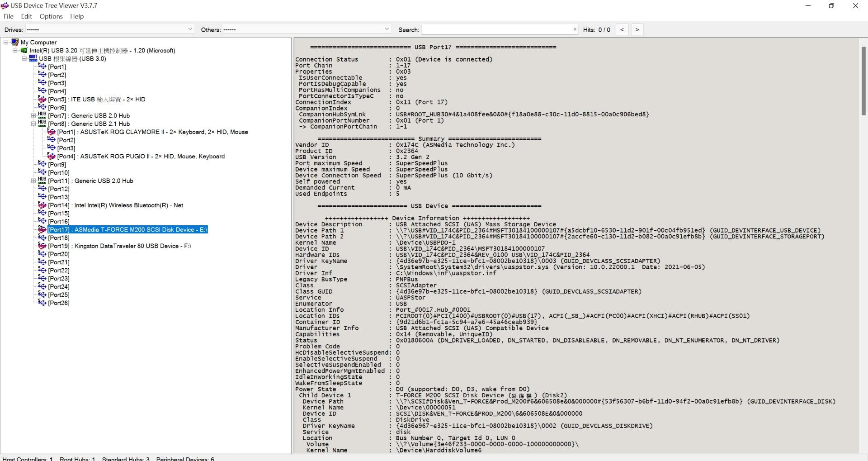Click 'Peripheral Devices: 6' status entry
This screenshot has width=868, height=461.
(185, 458)
